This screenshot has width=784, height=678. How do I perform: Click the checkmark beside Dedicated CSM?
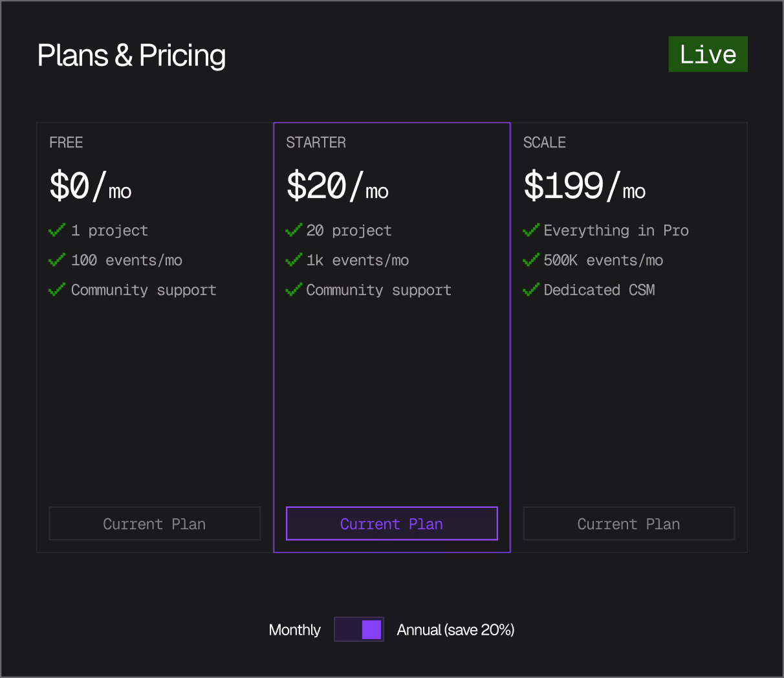[530, 290]
